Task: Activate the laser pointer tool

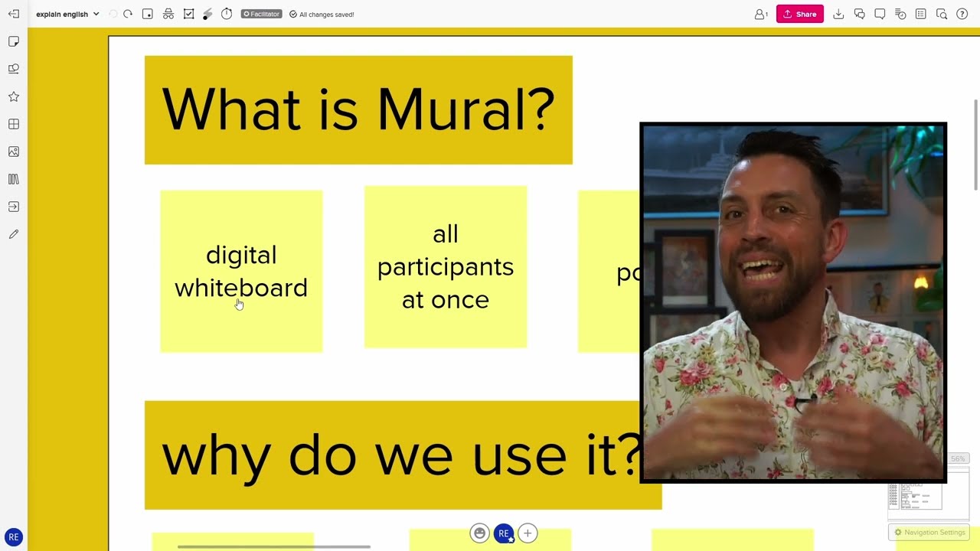Action: coord(207,13)
